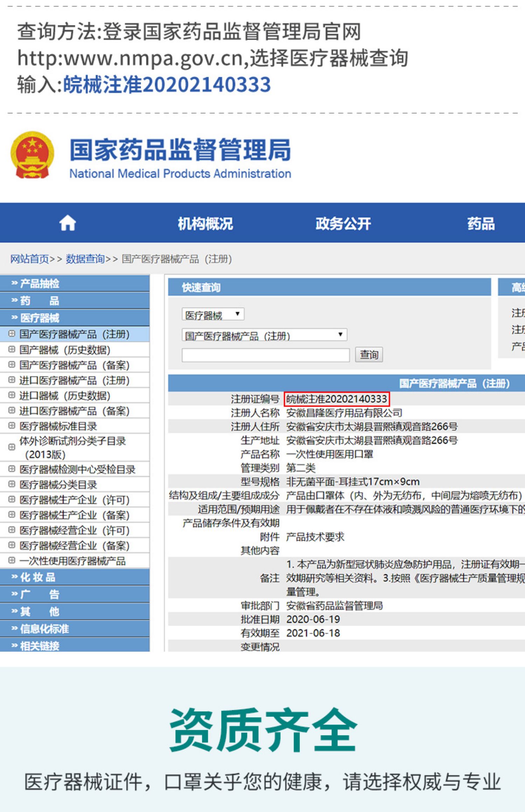Viewport: 525px width, 812px height.
Task: Select 国产医疗器械产品（备案） in sidebar
Action: 74,365
